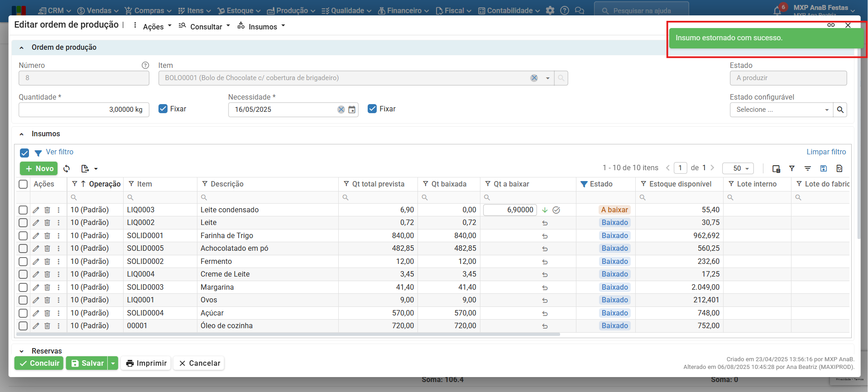This screenshot has width=868, height=392.
Task: Click the trash icon for Farinha de Trigo
Action: pyautogui.click(x=47, y=236)
